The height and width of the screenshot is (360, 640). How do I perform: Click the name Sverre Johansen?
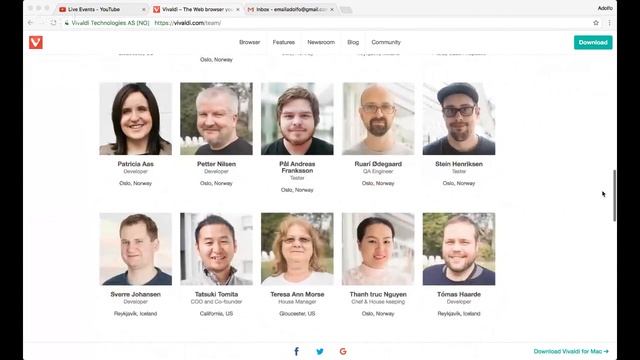(x=136, y=294)
